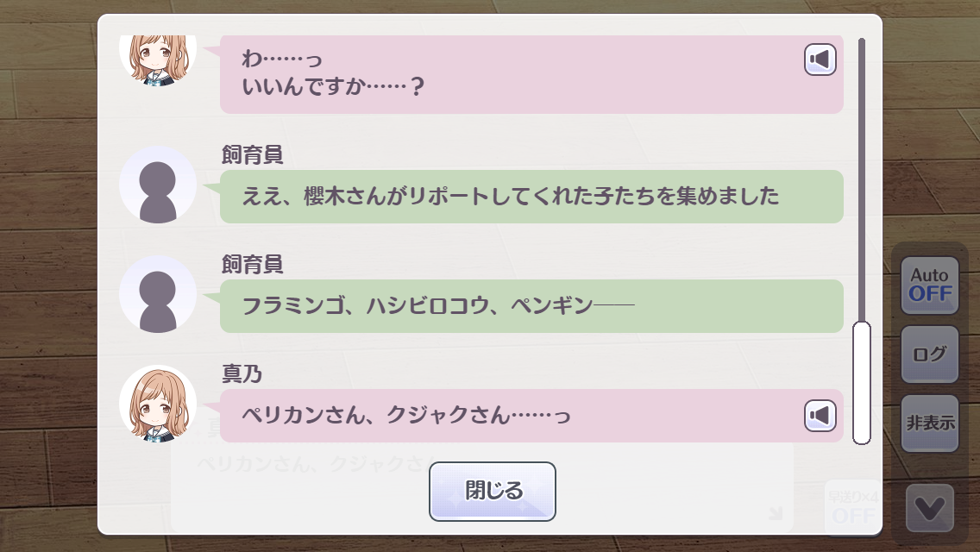This screenshot has height=552, width=980.
Task: Close the log with 閉じる
Action: point(493,492)
